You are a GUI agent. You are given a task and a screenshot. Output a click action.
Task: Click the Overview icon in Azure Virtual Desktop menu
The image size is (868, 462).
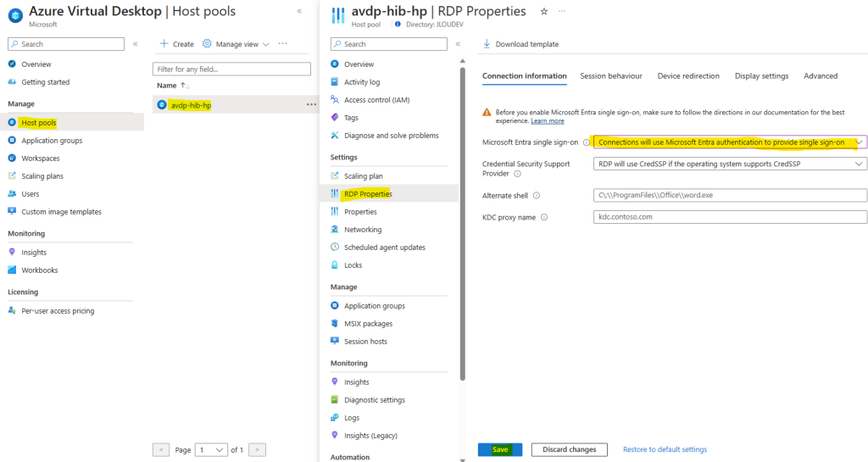click(x=12, y=64)
